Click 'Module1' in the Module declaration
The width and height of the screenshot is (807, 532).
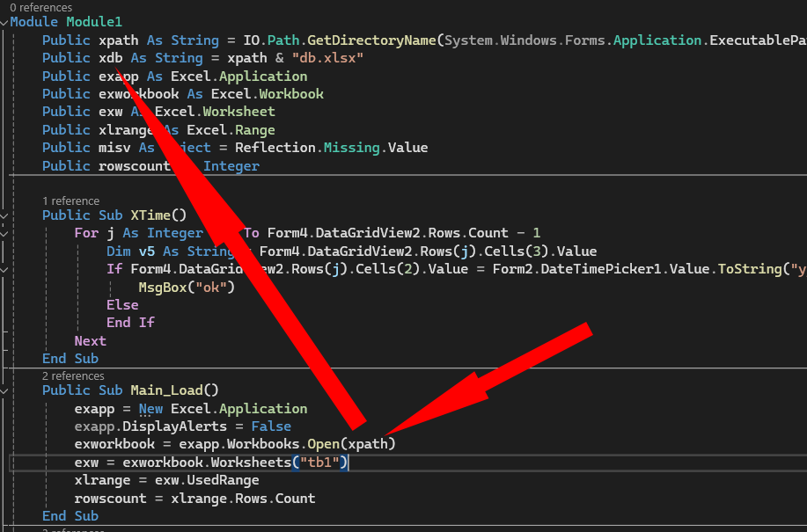94,22
